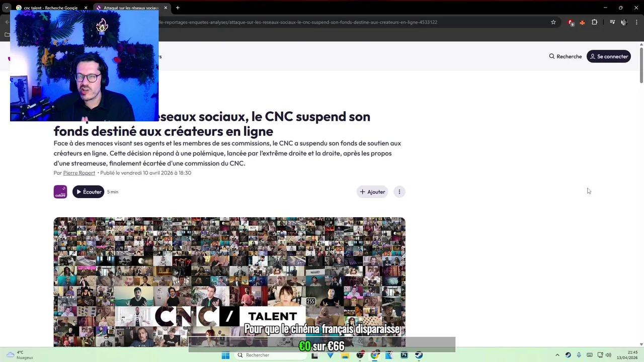Close the 'cnc talent - Recherche Google' tab
The height and width of the screenshot is (362, 644).
[x=86, y=8]
